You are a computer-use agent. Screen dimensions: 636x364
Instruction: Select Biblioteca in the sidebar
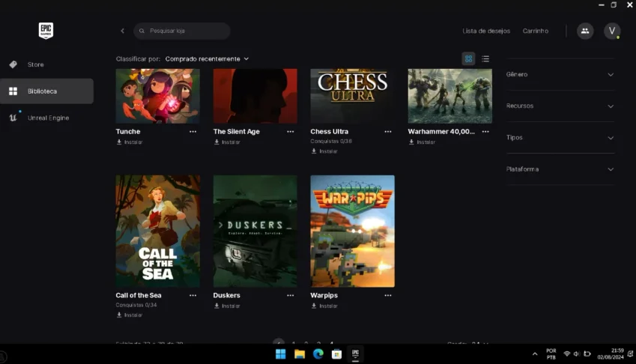click(x=46, y=91)
